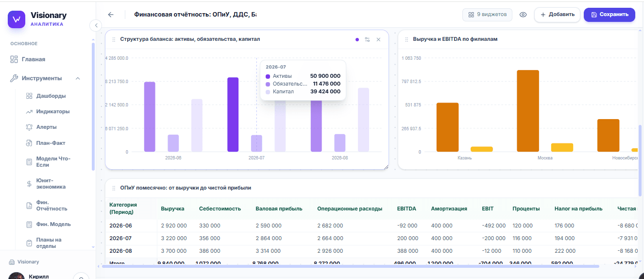Toggle preview mode with the eye icon
Image resolution: width=644 pixels, height=279 pixels.
(x=523, y=15)
